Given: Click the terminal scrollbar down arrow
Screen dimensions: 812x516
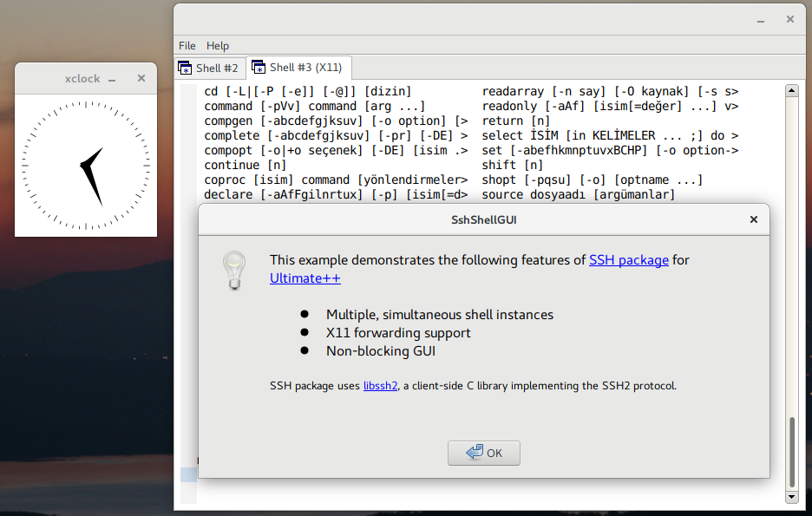Looking at the screenshot, I should coord(790,497).
